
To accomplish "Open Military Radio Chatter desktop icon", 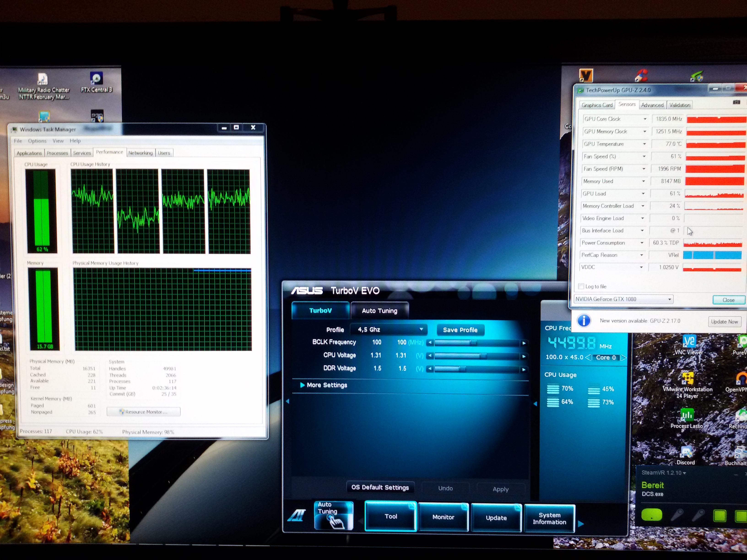I will (x=43, y=86).
